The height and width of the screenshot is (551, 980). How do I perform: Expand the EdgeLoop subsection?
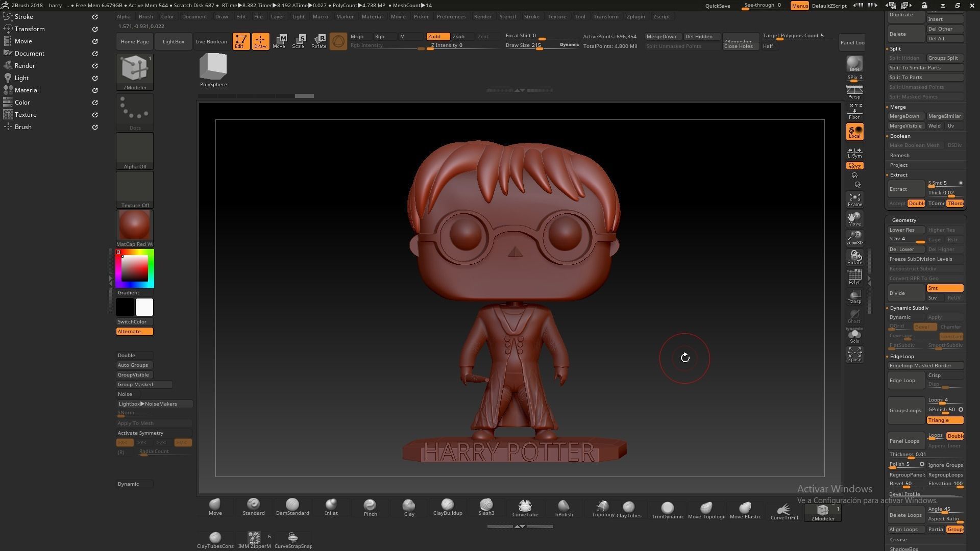(x=901, y=357)
